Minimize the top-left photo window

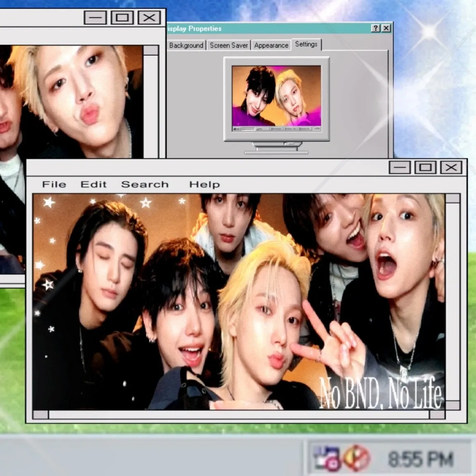[x=95, y=18]
